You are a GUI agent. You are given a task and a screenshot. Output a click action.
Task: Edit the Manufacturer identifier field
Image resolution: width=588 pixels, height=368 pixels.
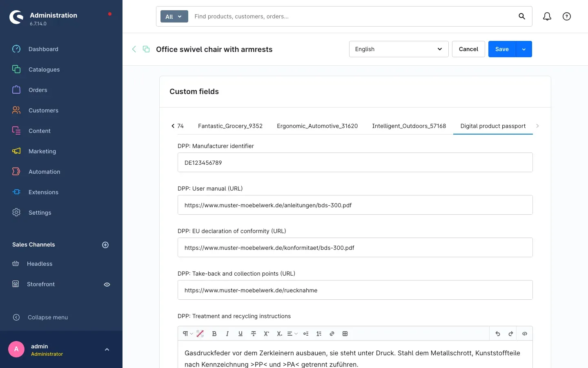pyautogui.click(x=355, y=162)
